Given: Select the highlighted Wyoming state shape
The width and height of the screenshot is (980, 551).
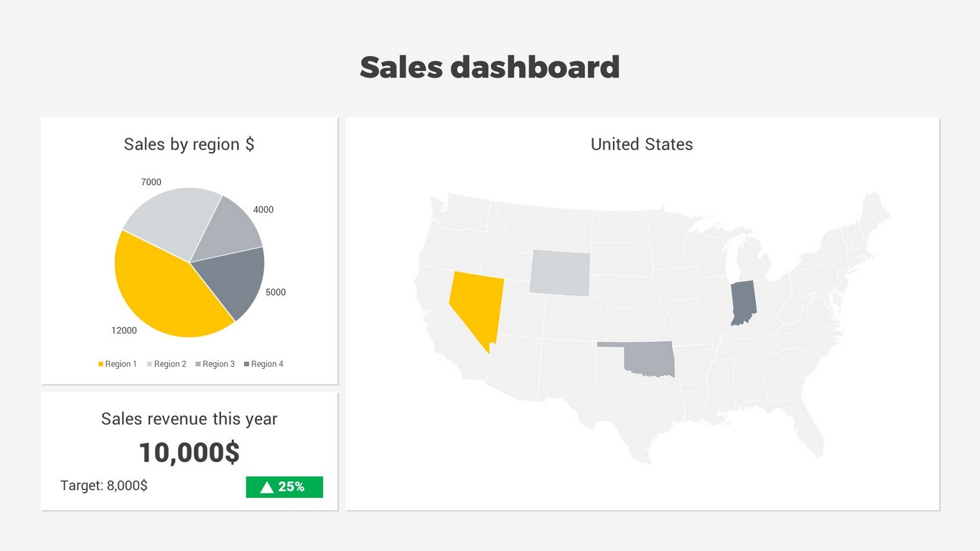Looking at the screenshot, I should (x=559, y=273).
